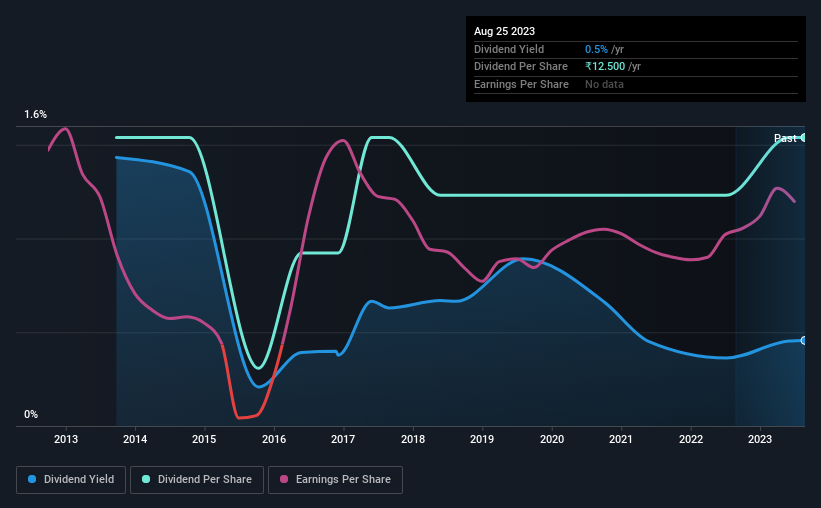Select the 2016 label on time axis
The image size is (821, 508).
[274, 439]
